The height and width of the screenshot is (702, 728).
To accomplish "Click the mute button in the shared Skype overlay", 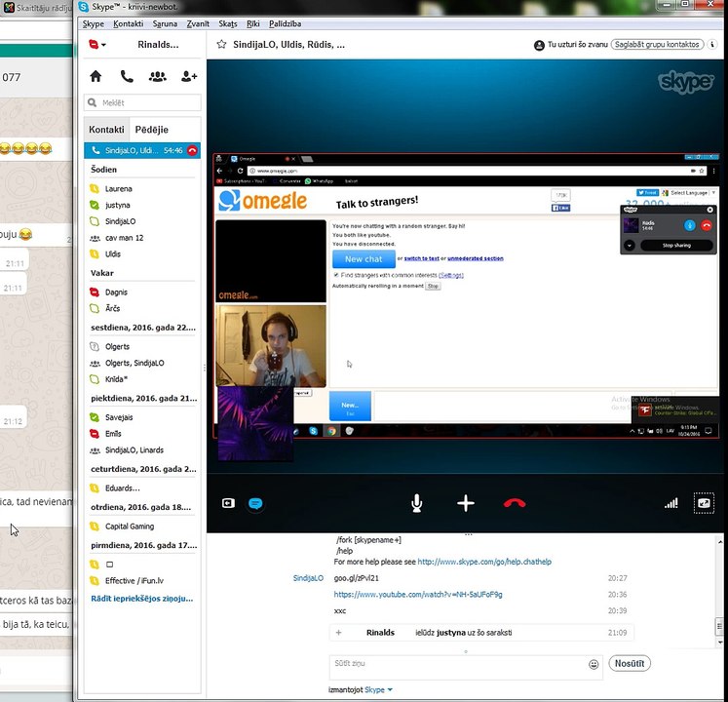I will click(x=689, y=225).
